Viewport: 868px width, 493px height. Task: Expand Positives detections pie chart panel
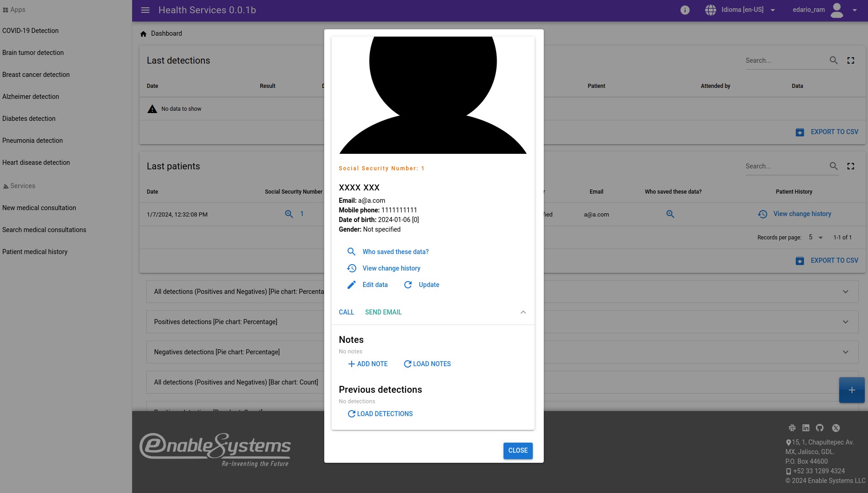tap(845, 322)
